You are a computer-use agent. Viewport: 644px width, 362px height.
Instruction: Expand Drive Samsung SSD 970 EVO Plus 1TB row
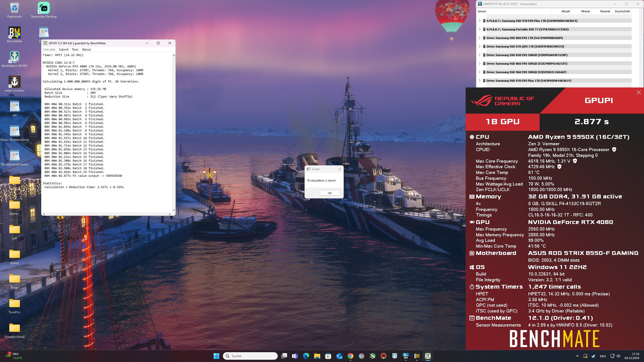(479, 81)
